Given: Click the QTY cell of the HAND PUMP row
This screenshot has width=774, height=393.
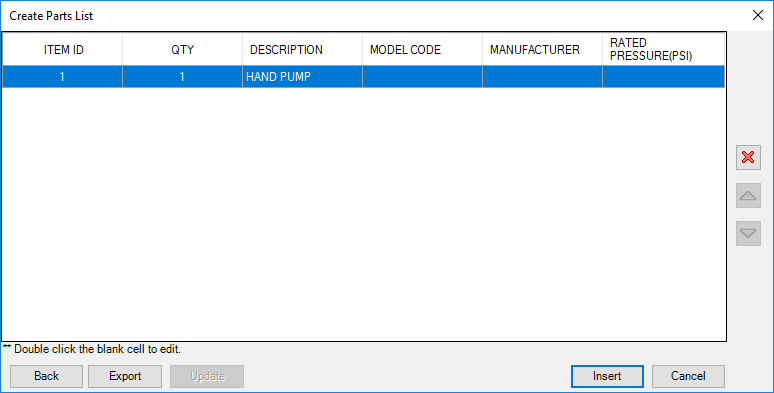Looking at the screenshot, I should click(182, 77).
